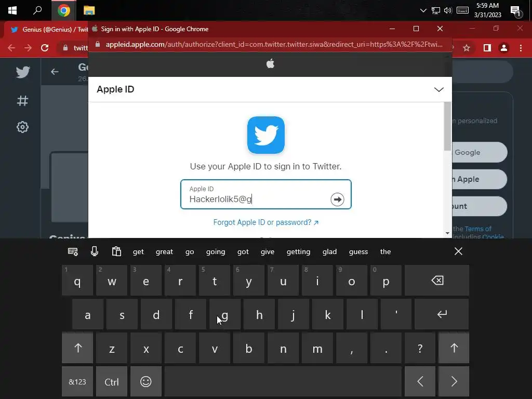532x399 pixels.
Task: Pick the suggestion "getting"
Action: (x=298, y=252)
